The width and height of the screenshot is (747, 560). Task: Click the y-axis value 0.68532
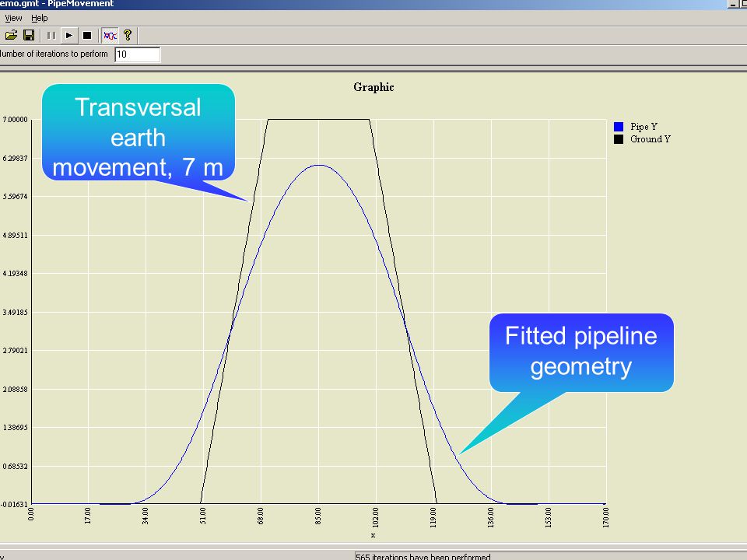click(16, 466)
